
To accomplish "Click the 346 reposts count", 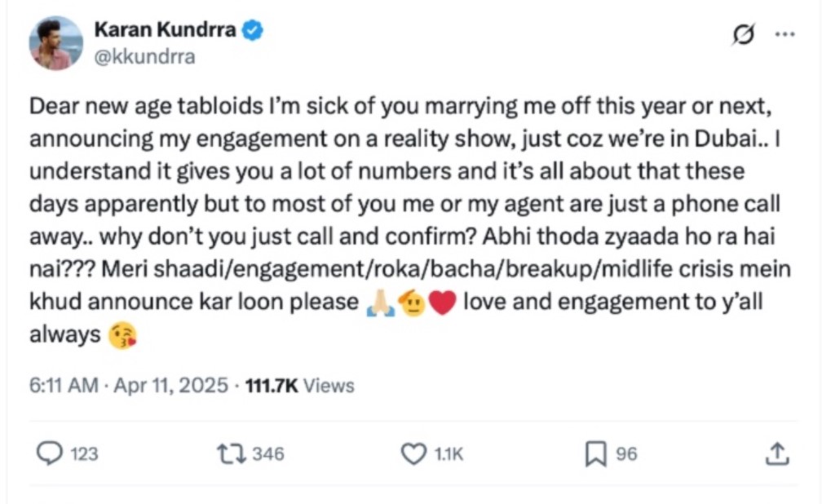I will point(268,454).
